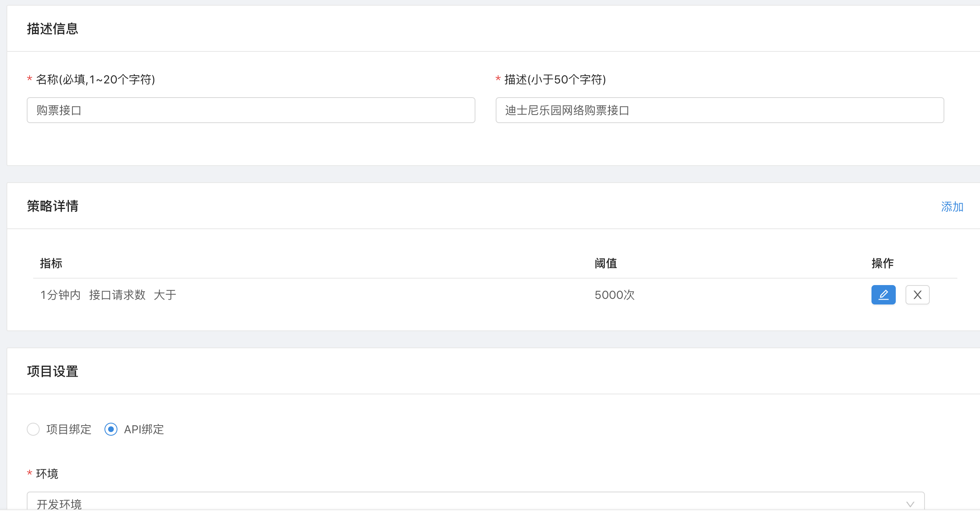This screenshot has width=980, height=511.
Task: Click the 大于 comparison text
Action: click(165, 295)
